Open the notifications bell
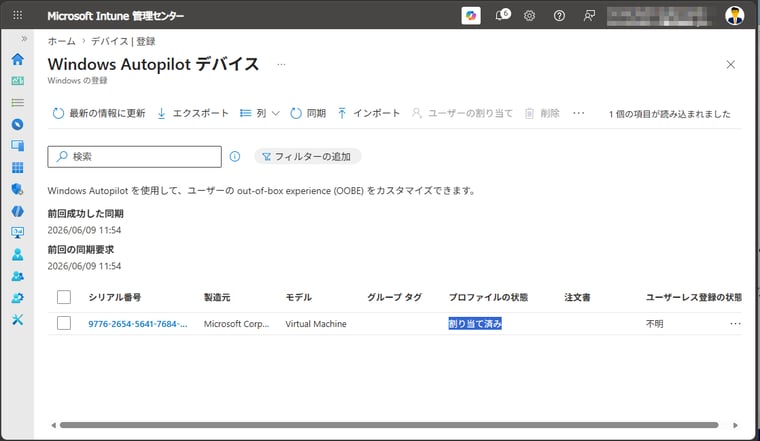This screenshot has width=760, height=441. tap(502, 16)
